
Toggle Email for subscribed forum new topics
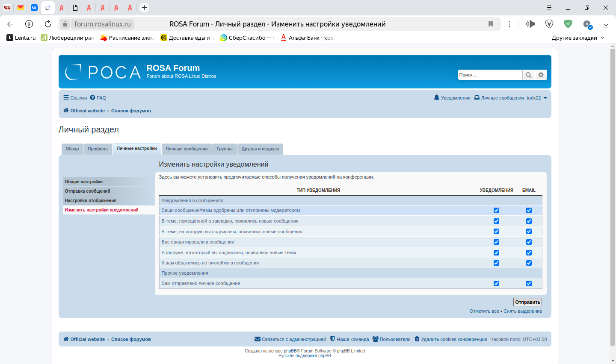(x=529, y=252)
